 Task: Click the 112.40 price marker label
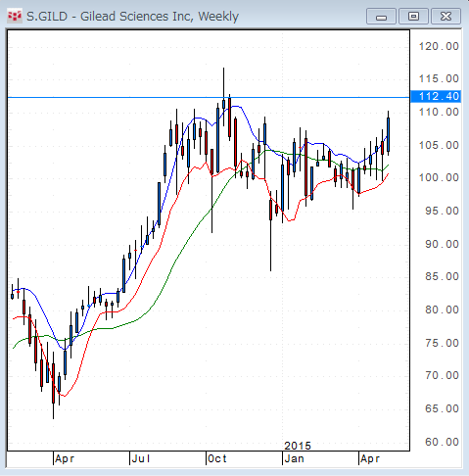click(436, 96)
